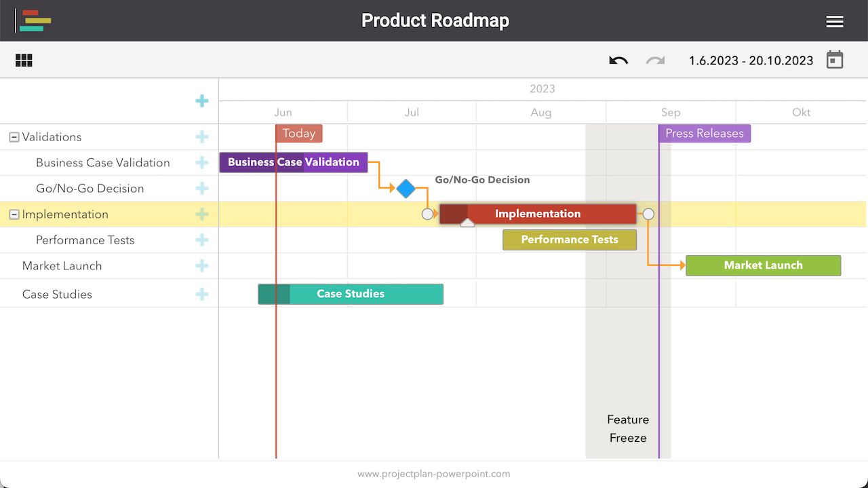The width and height of the screenshot is (868, 488).
Task: Collapse the Validations group
Action: coord(14,136)
